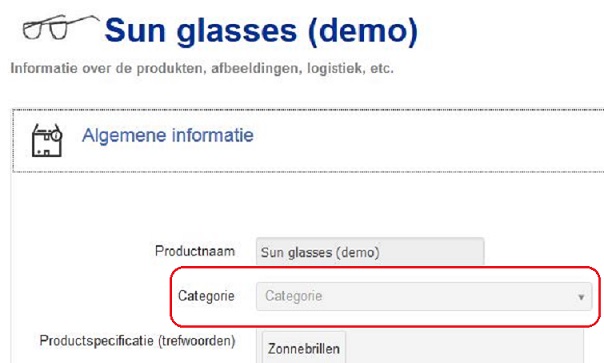The image size is (604, 363).
Task: Click the eyeglasses icon beside the page title
Action: (60, 27)
